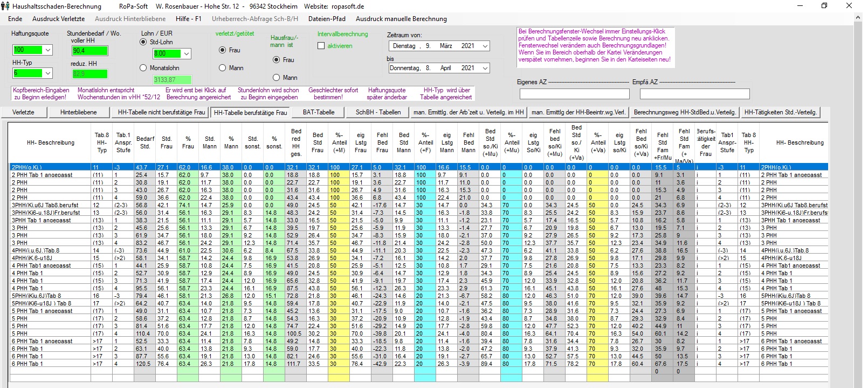Click the HH-Tätigkeiten Std.-Verteilg. button
Viewport: 868px width, 388px height.
(x=780, y=112)
